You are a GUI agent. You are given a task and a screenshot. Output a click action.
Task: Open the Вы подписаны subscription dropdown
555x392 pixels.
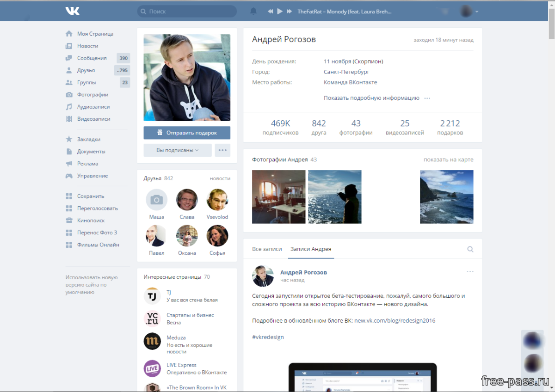pyautogui.click(x=178, y=150)
